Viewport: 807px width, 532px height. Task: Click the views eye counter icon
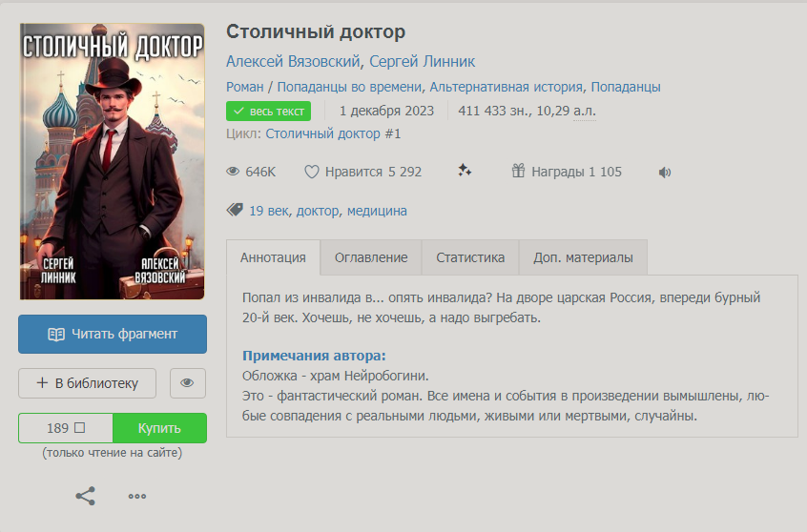[233, 172]
